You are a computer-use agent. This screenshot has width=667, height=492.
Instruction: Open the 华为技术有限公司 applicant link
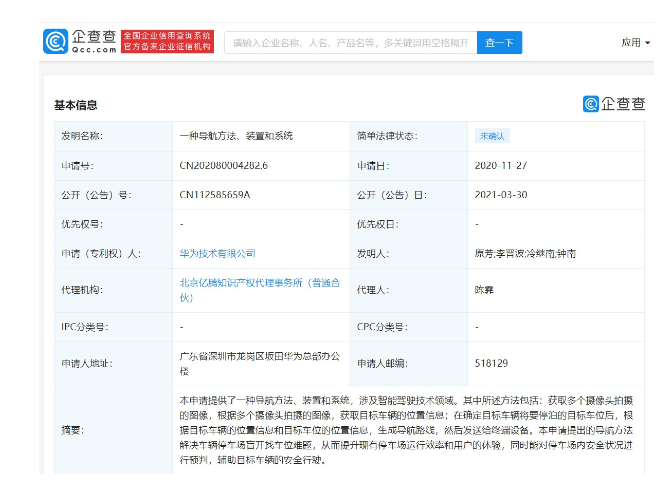(x=217, y=253)
